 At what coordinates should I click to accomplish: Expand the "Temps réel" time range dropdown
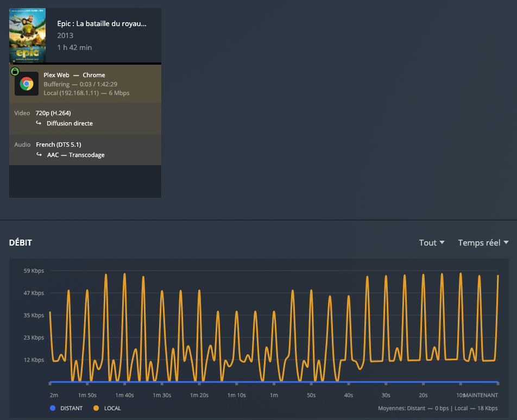coord(483,243)
